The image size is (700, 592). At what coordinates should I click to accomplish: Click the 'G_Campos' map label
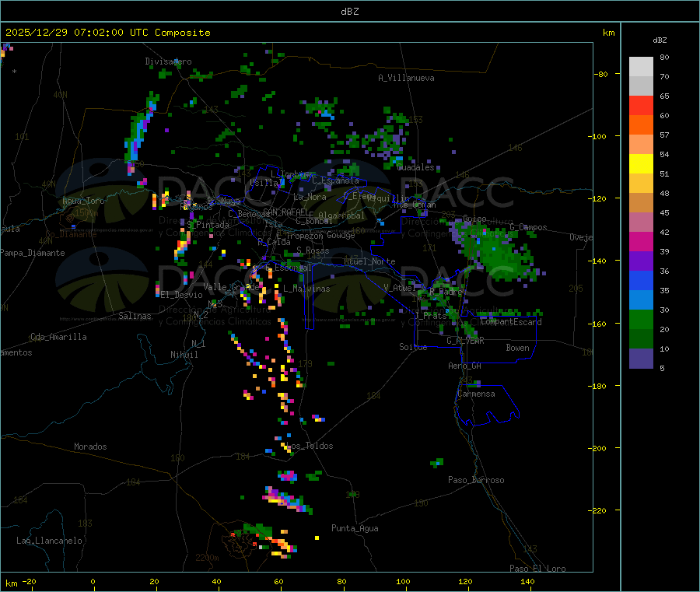528,227
